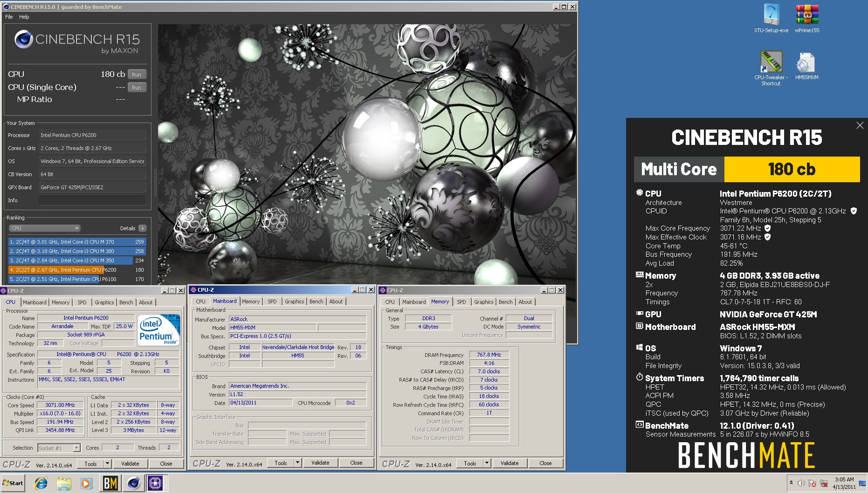868x493 pixels.
Task: Open Memory tab in left CPU-Z window
Action: (61, 302)
